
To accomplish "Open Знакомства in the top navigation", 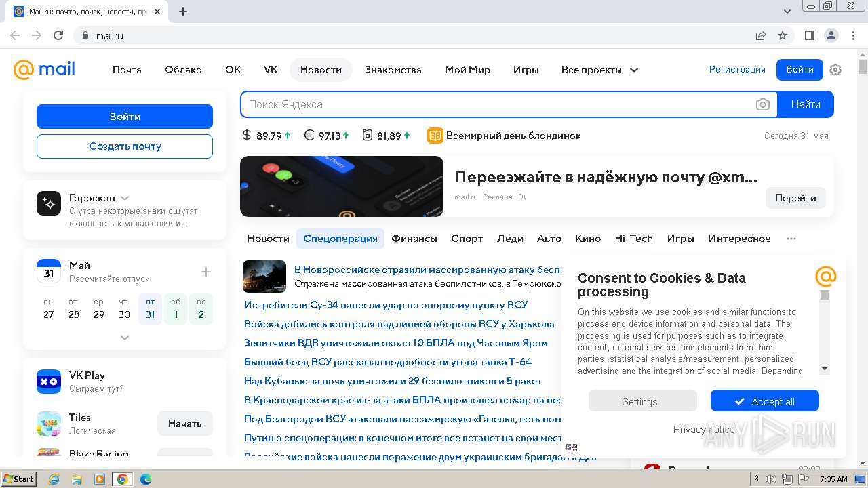I will click(393, 70).
